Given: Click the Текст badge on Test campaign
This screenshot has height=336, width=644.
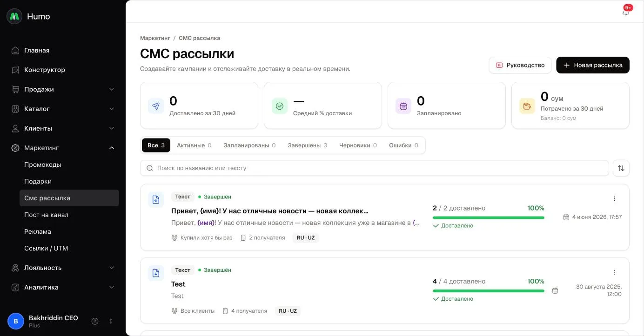Looking at the screenshot, I should pyautogui.click(x=183, y=270).
